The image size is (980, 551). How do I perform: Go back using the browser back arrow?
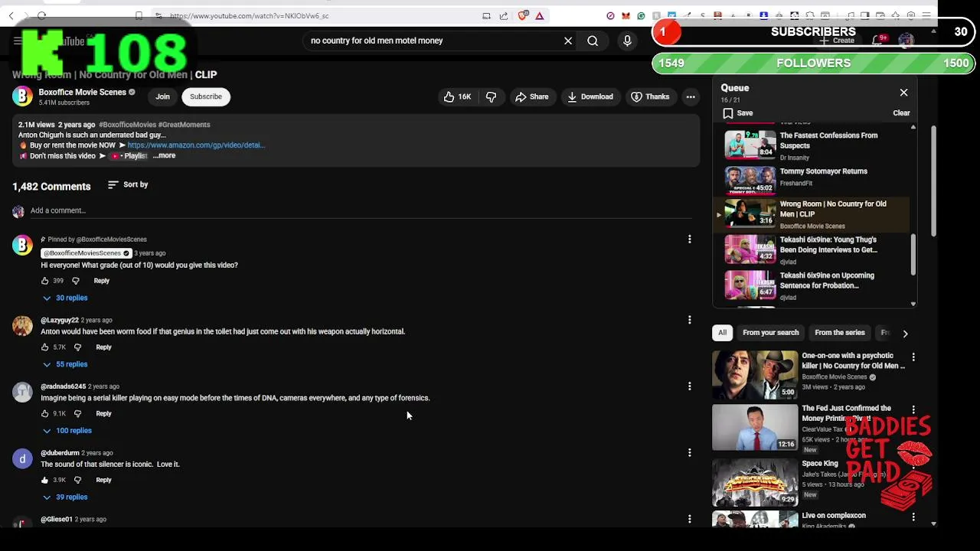click(x=11, y=15)
